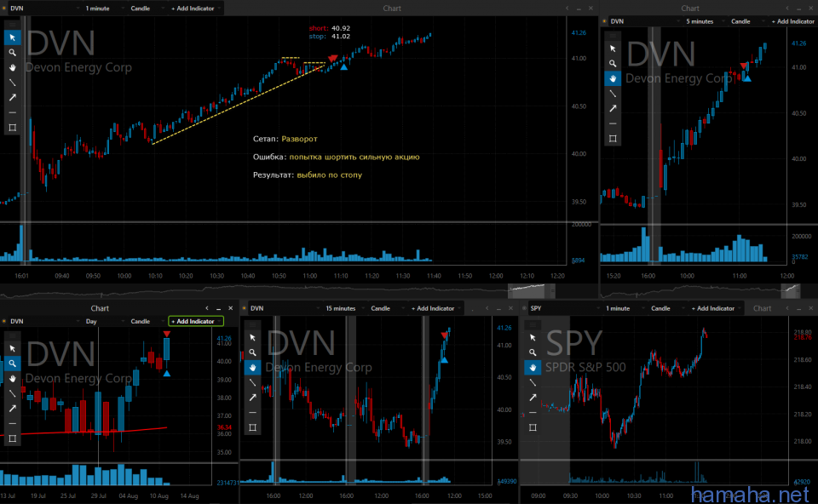Select the zoom magnifier in the DVN 15 minutes chart
The image size is (818, 504).
point(252,352)
